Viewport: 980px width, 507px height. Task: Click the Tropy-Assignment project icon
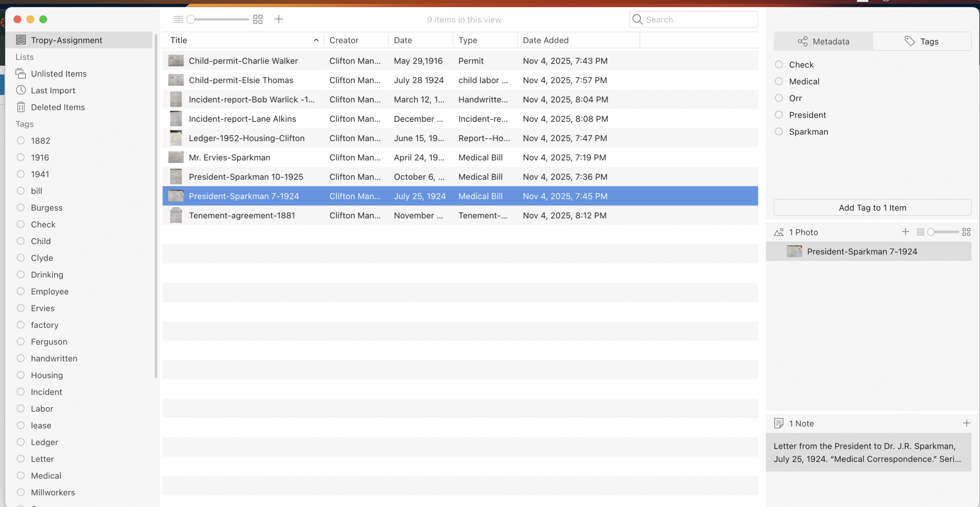pos(21,40)
